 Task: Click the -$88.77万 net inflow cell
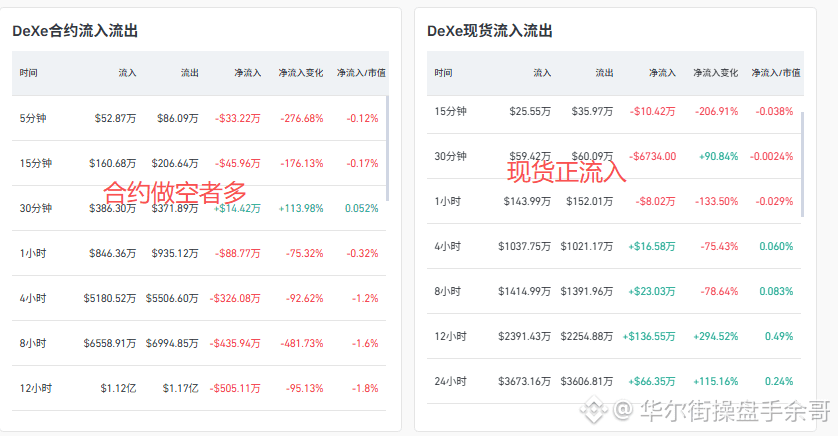pyautogui.click(x=238, y=253)
